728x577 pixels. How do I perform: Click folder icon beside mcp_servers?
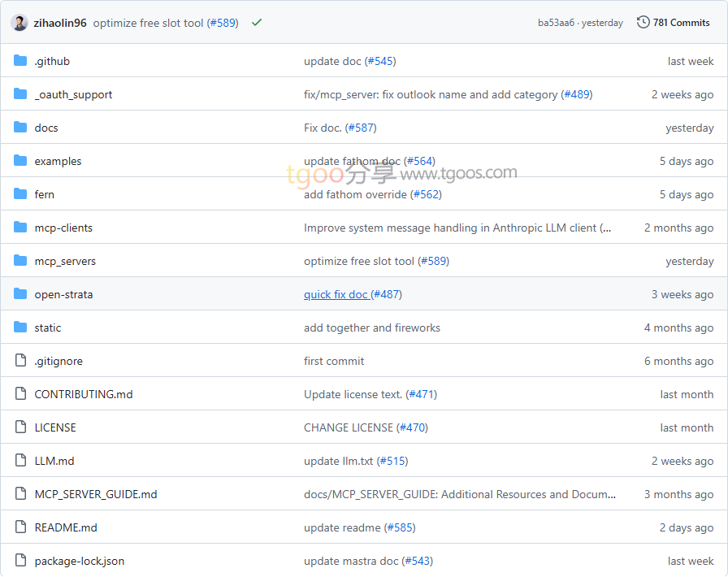(20, 261)
